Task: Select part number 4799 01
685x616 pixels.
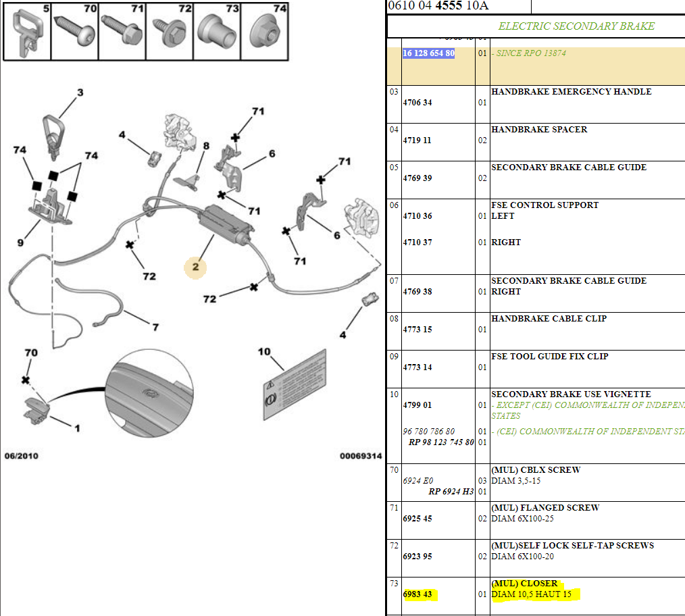Action: click(x=417, y=405)
